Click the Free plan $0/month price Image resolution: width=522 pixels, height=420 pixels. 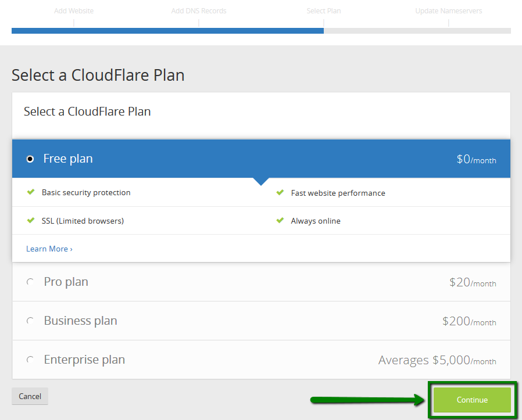pos(476,159)
